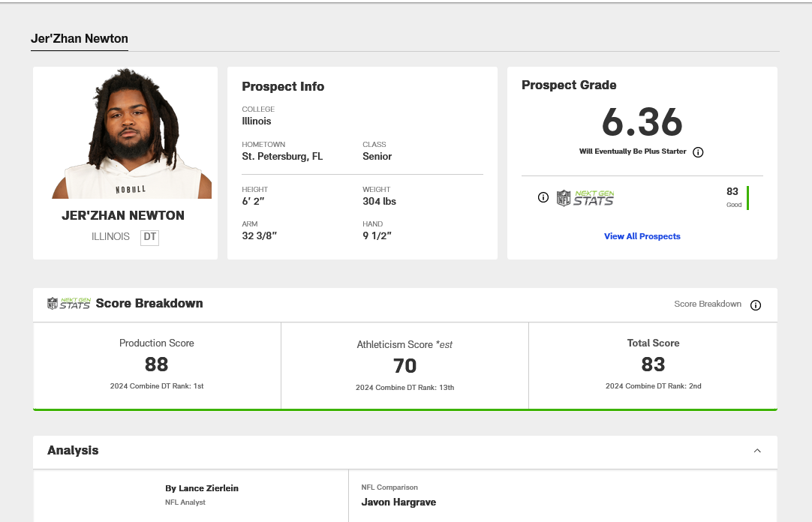Click the hand size value 9 1/2"
The width and height of the screenshot is (812, 522).
pyautogui.click(x=377, y=236)
